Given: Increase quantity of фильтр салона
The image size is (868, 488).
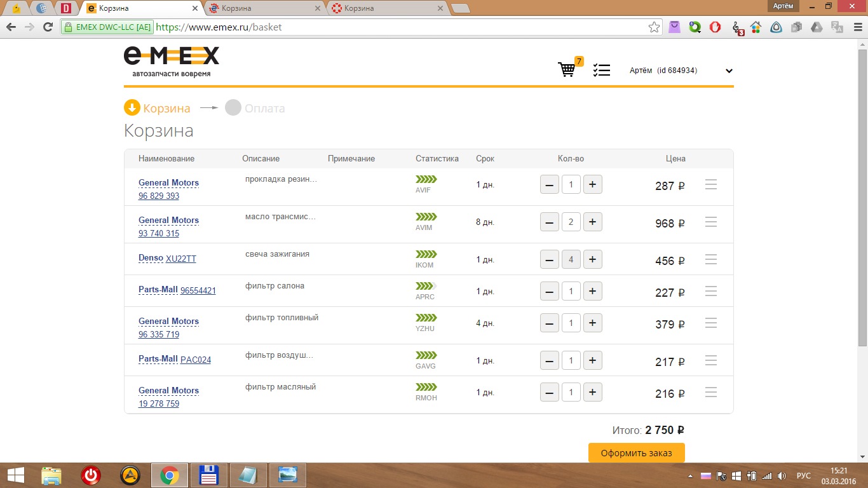Looking at the screenshot, I should pyautogui.click(x=593, y=291).
